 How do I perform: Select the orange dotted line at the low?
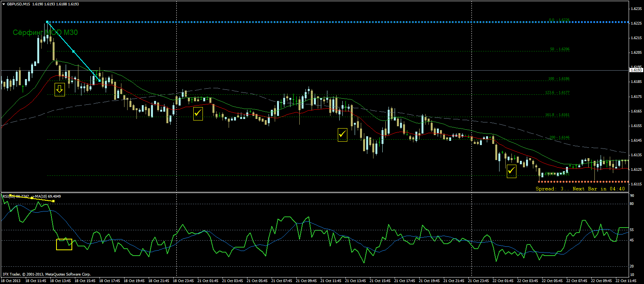(x=583, y=182)
